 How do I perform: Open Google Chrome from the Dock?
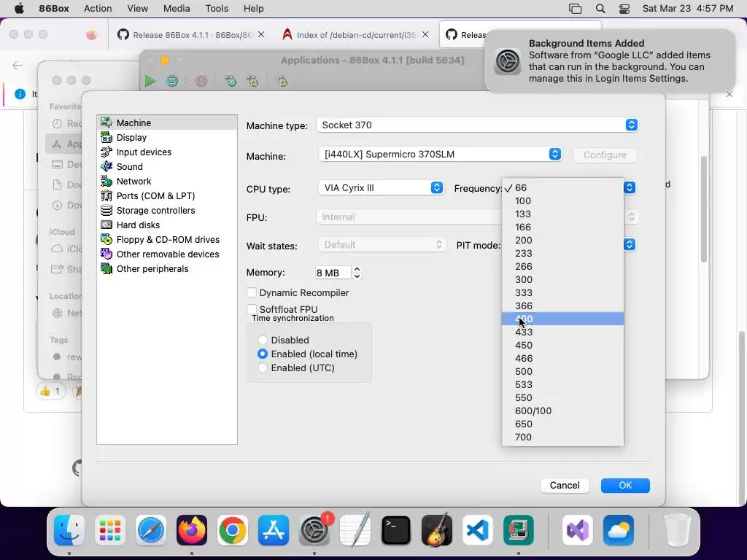point(233,530)
